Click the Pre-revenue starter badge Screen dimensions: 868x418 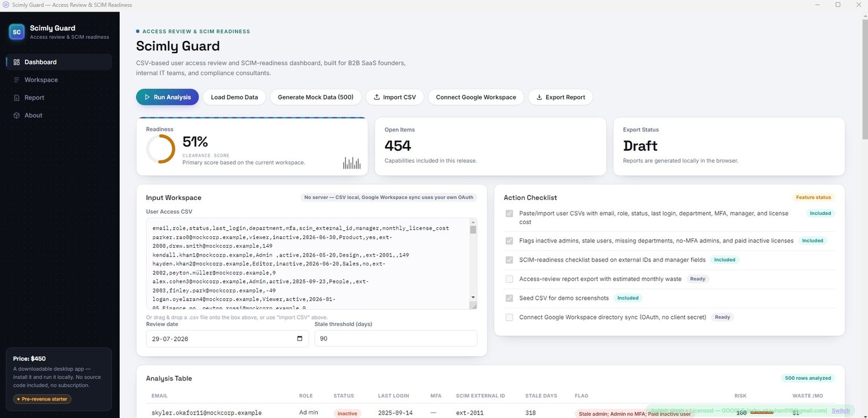(x=42, y=399)
